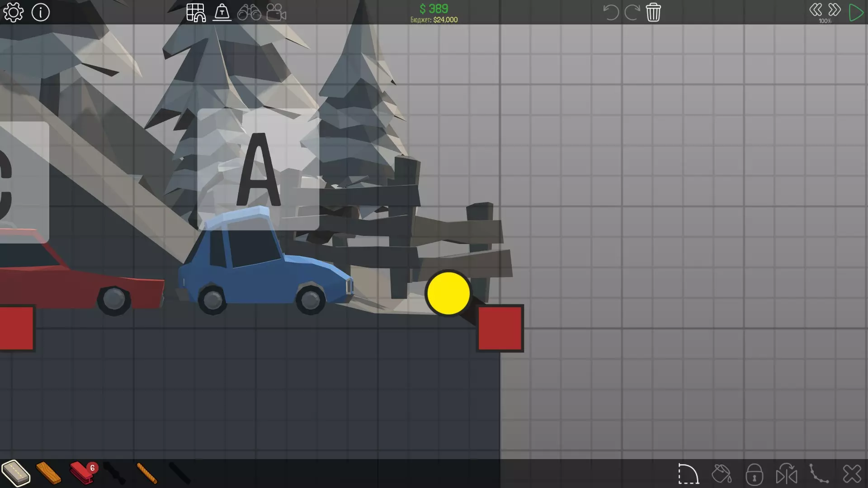Decrease simulation speed with left arrows
Viewport: 868px width, 488px height.
pyautogui.click(x=816, y=10)
